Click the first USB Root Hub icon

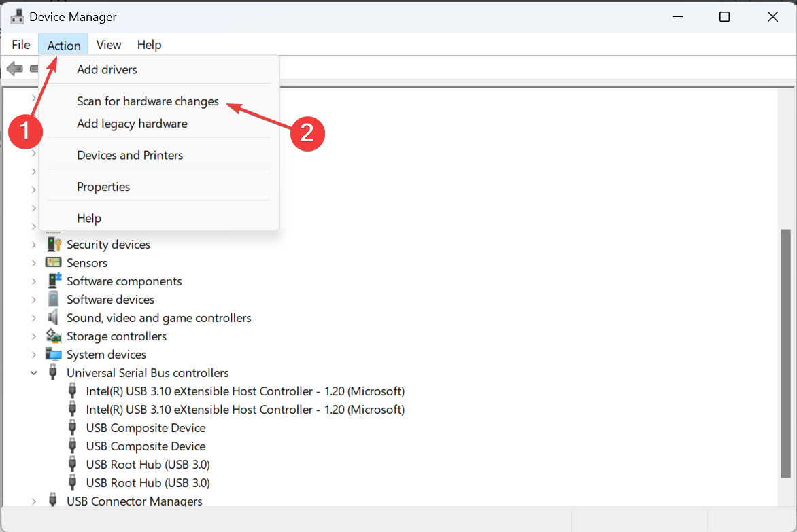pyautogui.click(x=72, y=464)
